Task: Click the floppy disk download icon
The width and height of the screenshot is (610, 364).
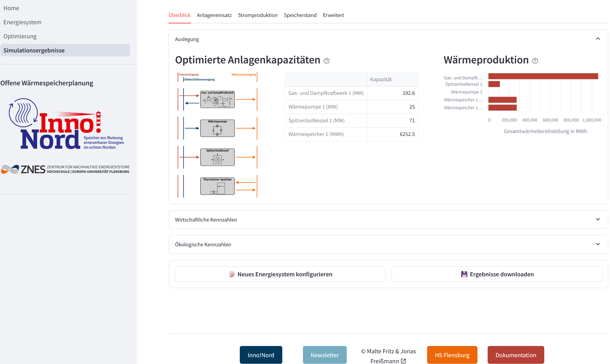Action: 464,274
